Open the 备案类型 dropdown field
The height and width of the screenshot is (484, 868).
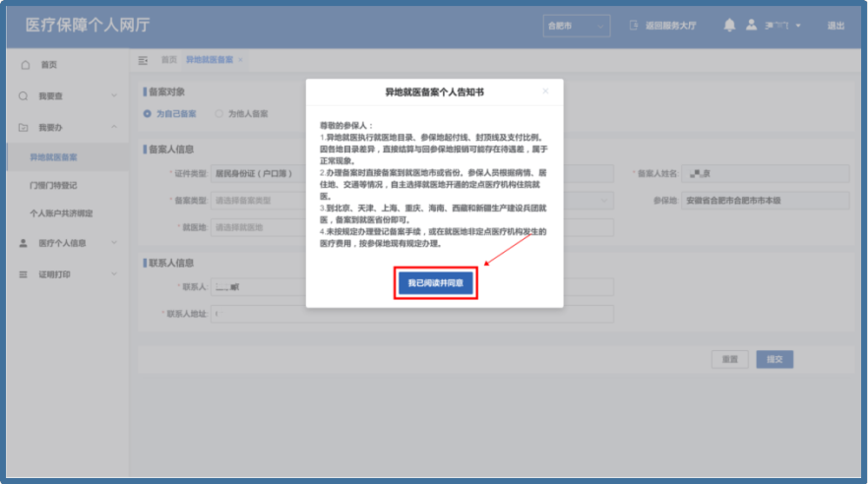(258, 201)
